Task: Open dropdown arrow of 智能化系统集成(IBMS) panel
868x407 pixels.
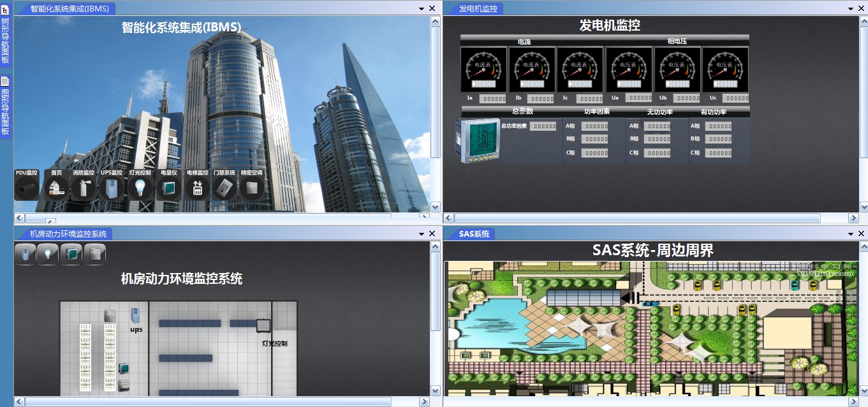Action: pyautogui.click(x=422, y=9)
